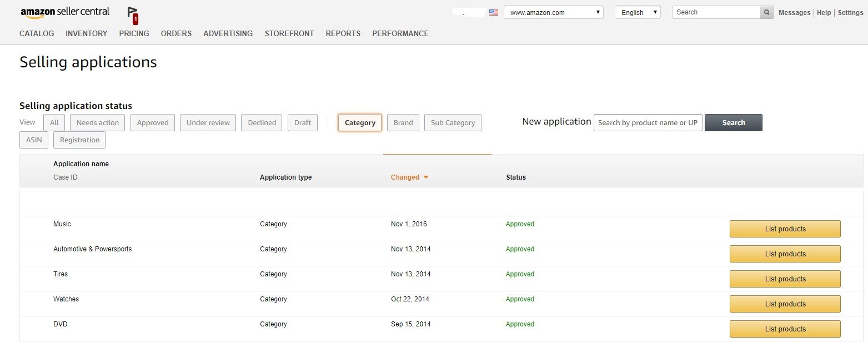The height and width of the screenshot is (347, 868).
Task: Click the Sep 15, 2014 date
Action: pos(410,324)
